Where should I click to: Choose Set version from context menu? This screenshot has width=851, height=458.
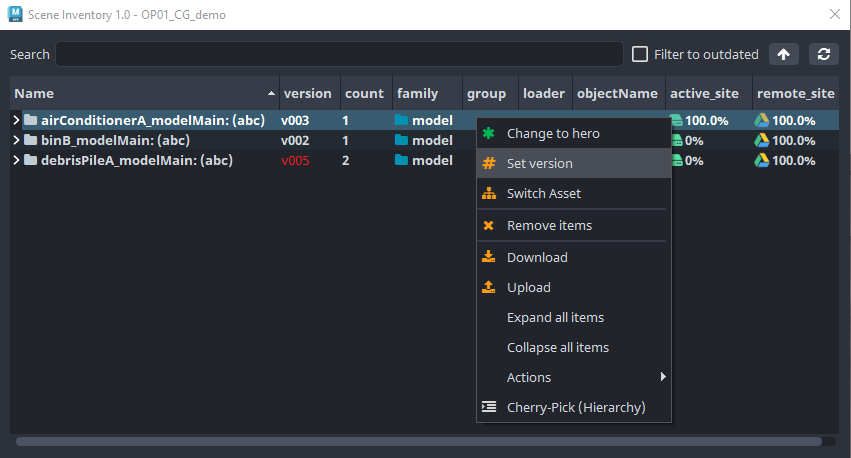[x=574, y=163]
